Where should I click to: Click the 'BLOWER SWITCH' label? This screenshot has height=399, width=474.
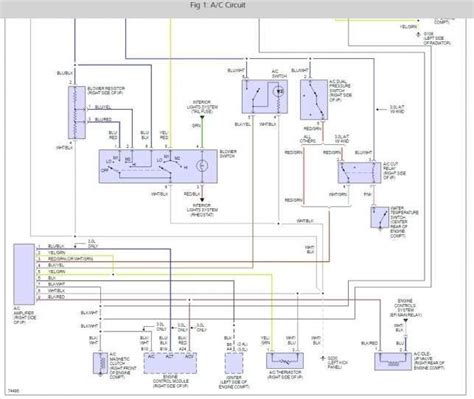228,154
